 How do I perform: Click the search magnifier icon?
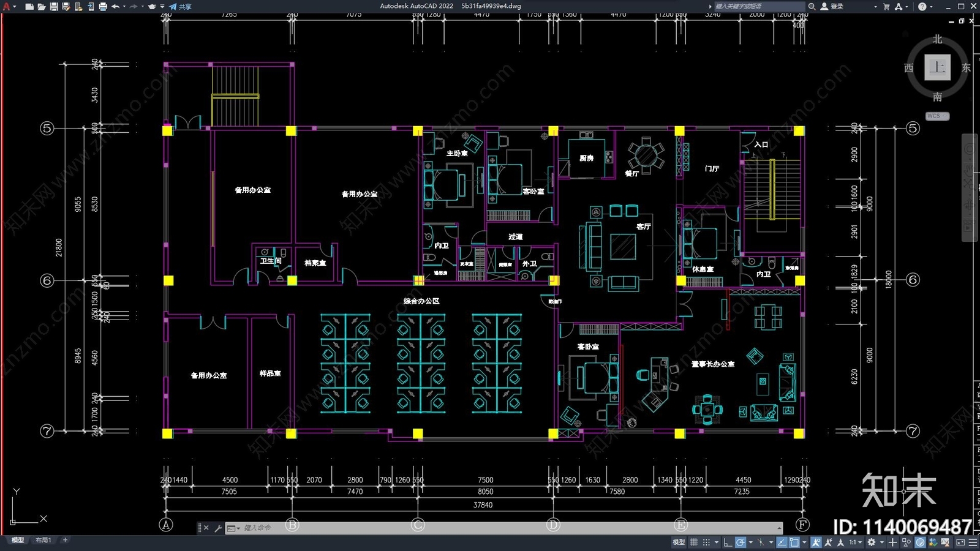click(x=812, y=6)
